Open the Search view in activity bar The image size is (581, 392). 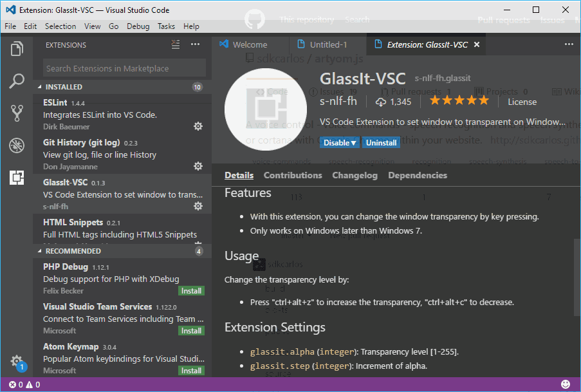pyautogui.click(x=17, y=81)
